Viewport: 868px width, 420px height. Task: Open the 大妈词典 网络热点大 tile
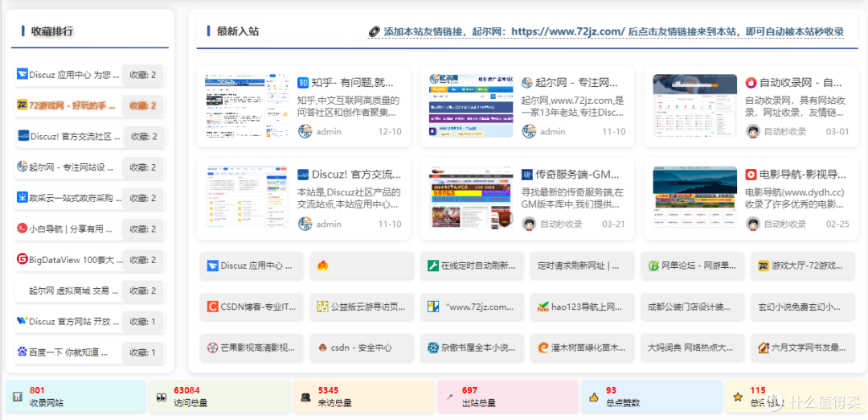692,348
